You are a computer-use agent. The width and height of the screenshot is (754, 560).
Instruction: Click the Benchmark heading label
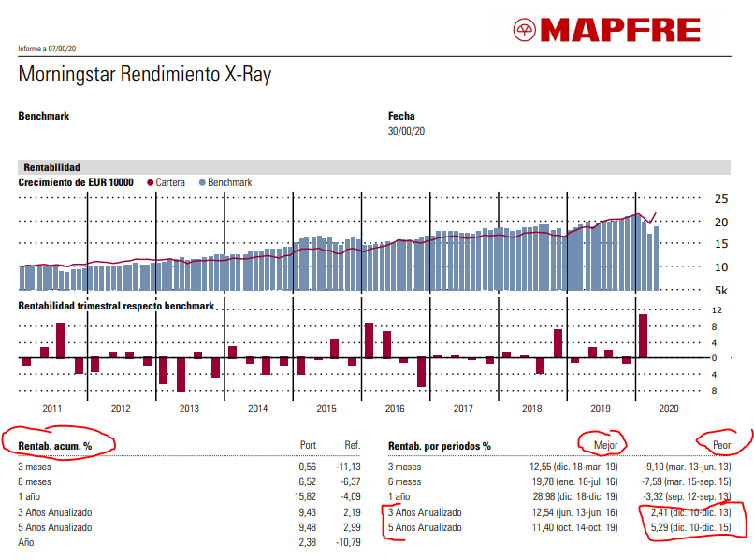coord(44,116)
